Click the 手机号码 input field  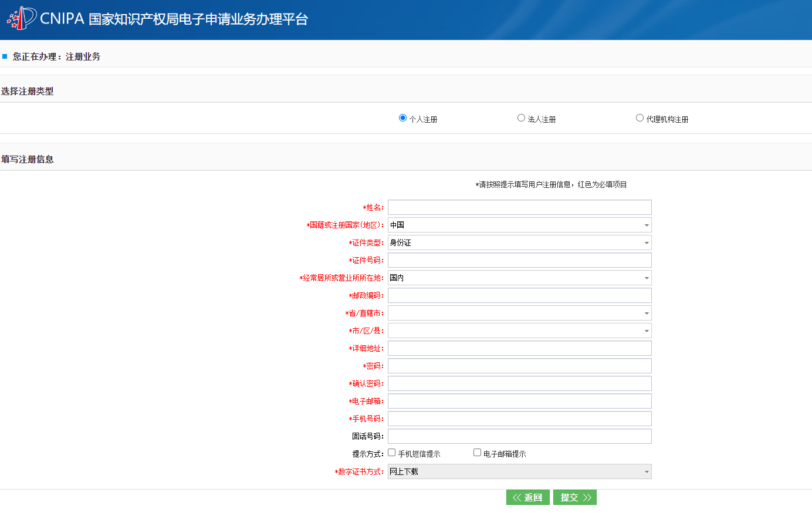coord(519,419)
